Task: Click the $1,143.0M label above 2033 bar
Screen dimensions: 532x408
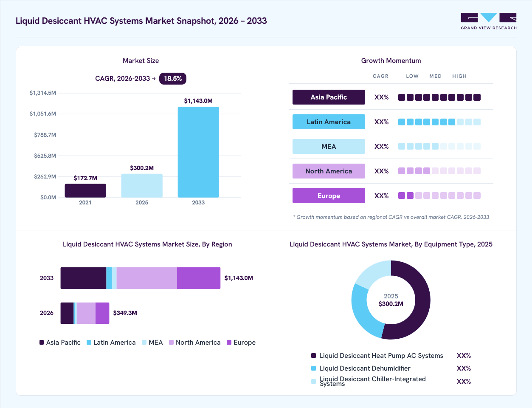Action: tap(198, 101)
